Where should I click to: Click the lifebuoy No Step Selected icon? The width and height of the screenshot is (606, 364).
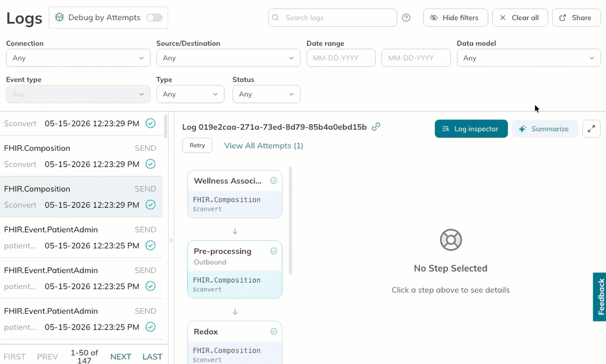[451, 240]
